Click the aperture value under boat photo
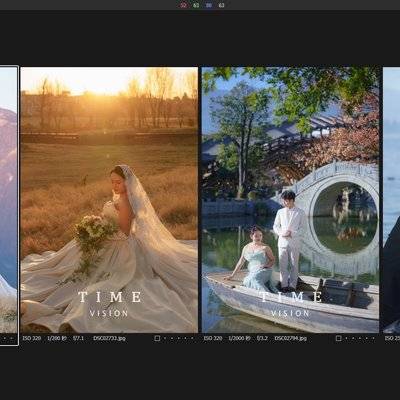Image resolution: width=400 pixels, height=400 pixels. [x=262, y=338]
